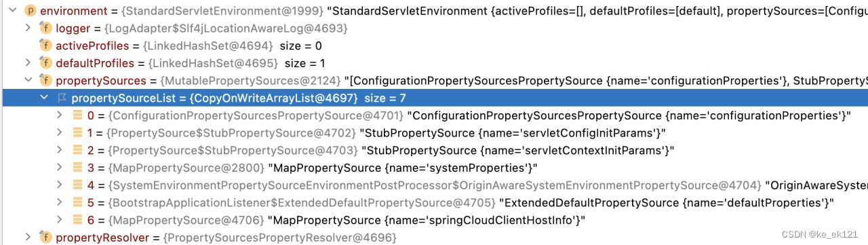The width and height of the screenshot is (868, 245).
Task: Select the servletContextInitParams entry
Action: coord(434,150)
